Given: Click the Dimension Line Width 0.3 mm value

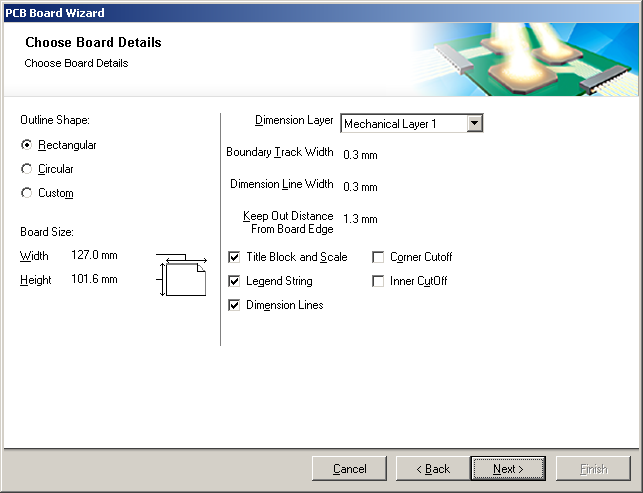Looking at the screenshot, I should point(360,187).
